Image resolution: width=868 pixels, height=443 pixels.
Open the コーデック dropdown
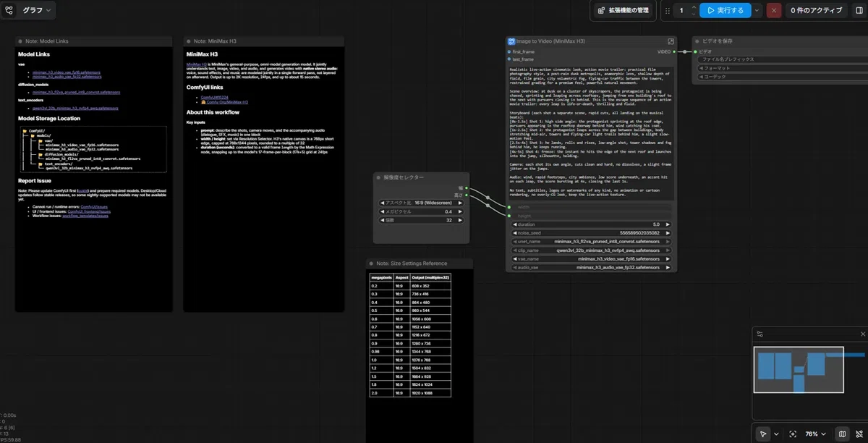[x=782, y=77]
